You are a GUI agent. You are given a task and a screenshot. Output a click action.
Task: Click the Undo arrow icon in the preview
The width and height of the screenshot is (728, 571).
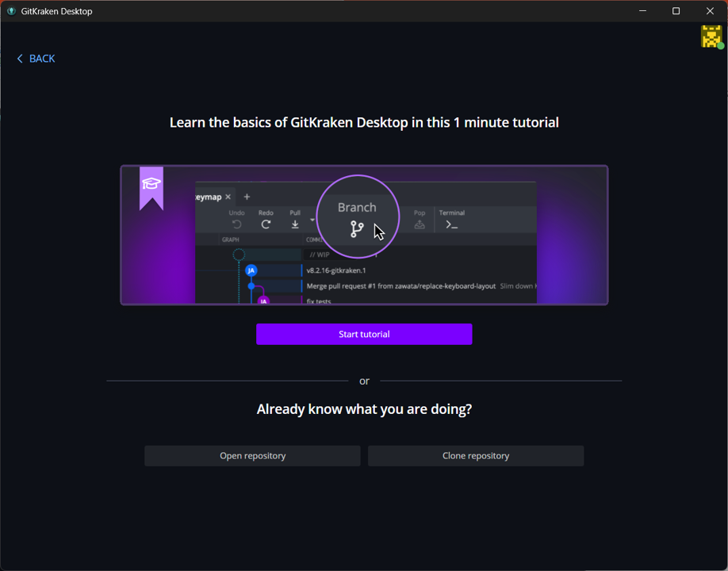236,224
